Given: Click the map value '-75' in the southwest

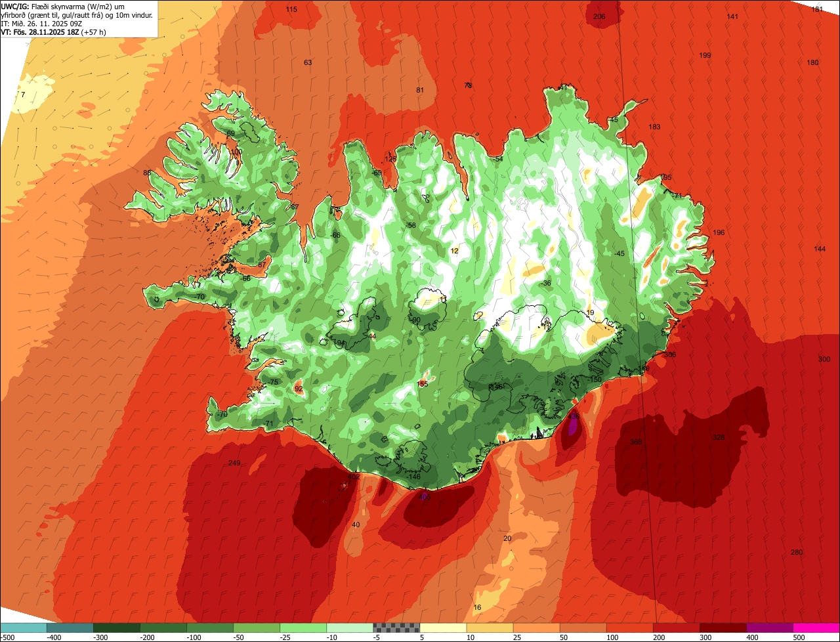Looking at the screenshot, I should 272,382.
